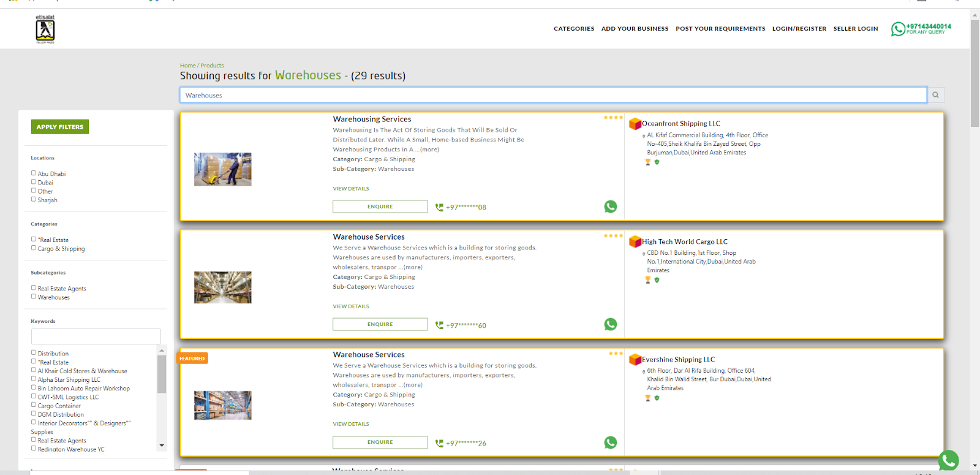Click star rating of Evershine Warehouse Services listing
This screenshot has height=475, width=980.
(616, 353)
